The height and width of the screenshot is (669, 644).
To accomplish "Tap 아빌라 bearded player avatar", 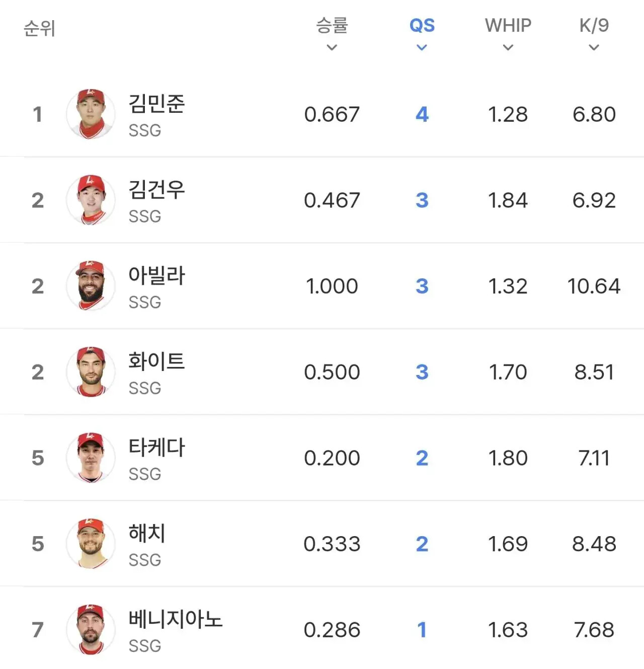I will click(x=91, y=286).
